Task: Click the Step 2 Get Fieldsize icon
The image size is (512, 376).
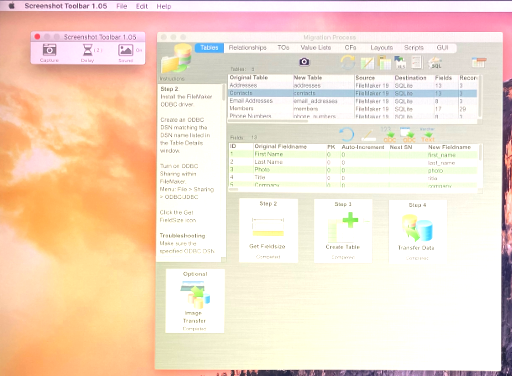Action: [x=268, y=227]
